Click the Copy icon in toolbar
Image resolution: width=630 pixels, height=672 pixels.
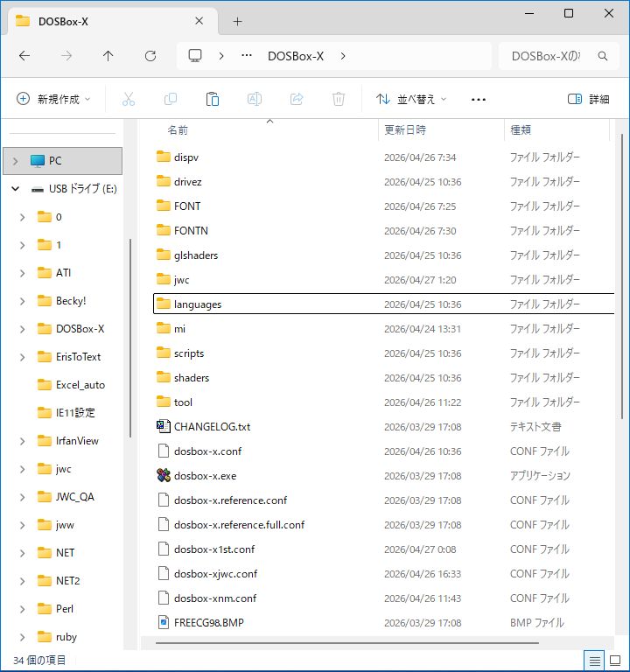171,99
